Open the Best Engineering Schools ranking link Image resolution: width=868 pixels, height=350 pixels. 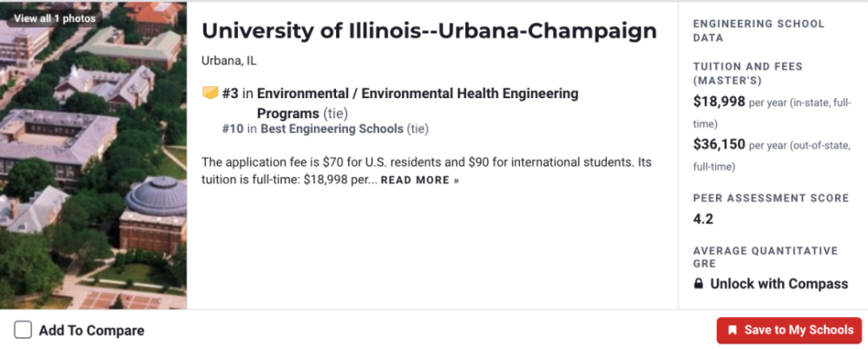(332, 129)
